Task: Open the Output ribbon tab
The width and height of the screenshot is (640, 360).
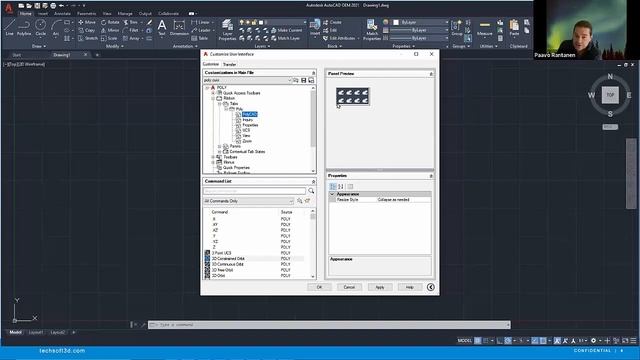Action: tap(145, 13)
